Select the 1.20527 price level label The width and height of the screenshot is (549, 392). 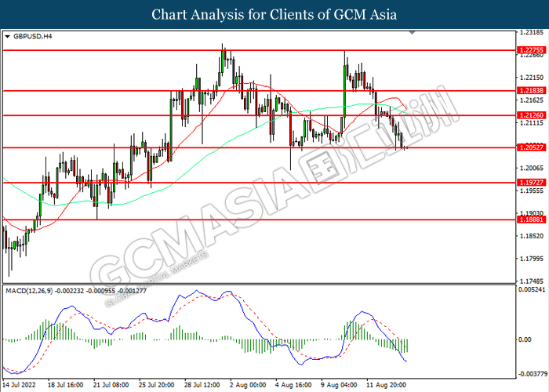(532, 147)
